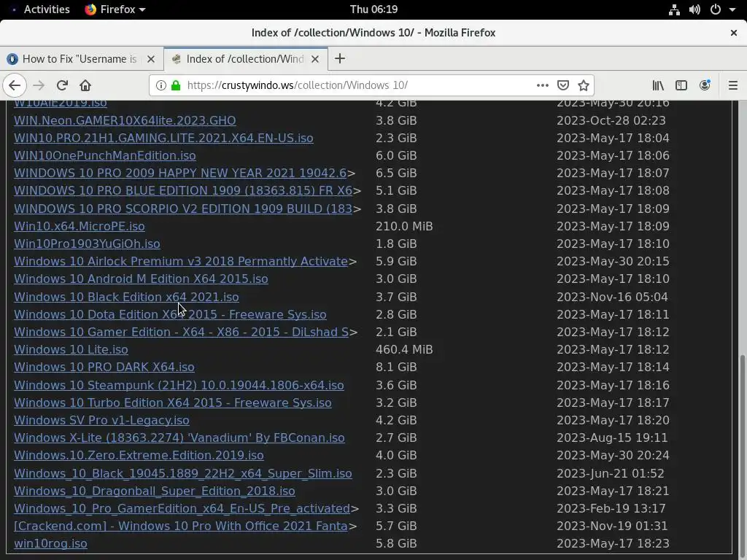
Task: Open Windows 10 Dota Edition X64 link
Action: pyautogui.click(x=170, y=314)
